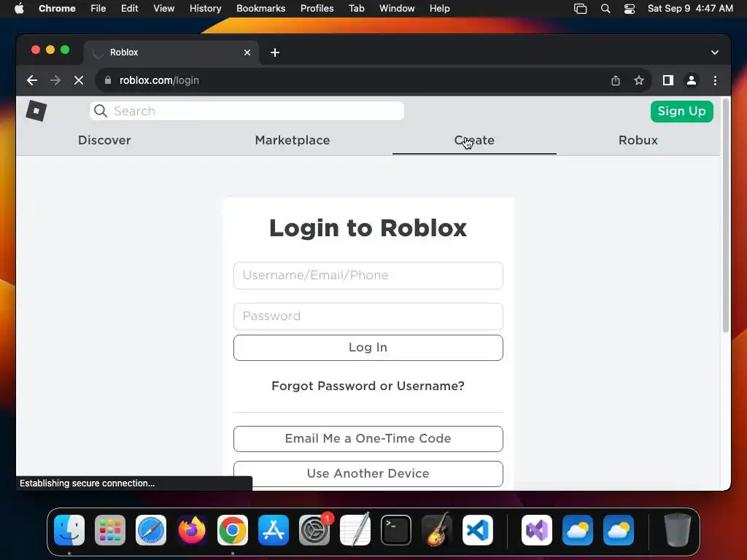Open purple Visual Studio from the dock
This screenshot has width=747, height=560.
537,530
